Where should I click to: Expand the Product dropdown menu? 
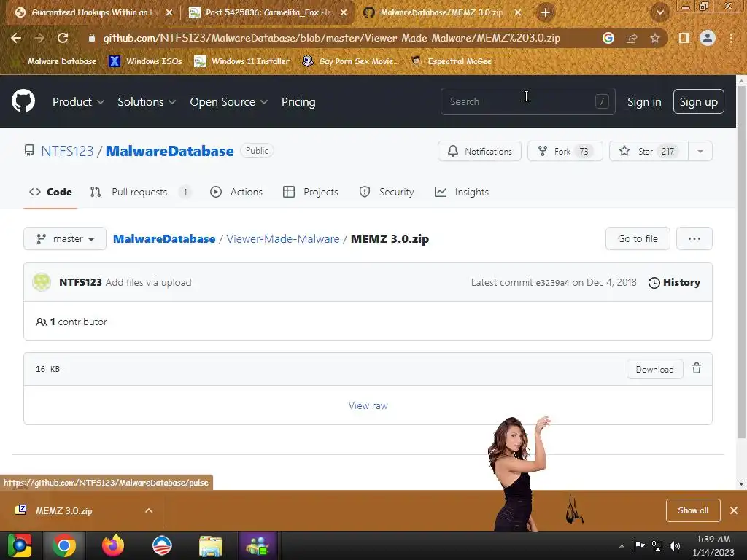pos(78,102)
